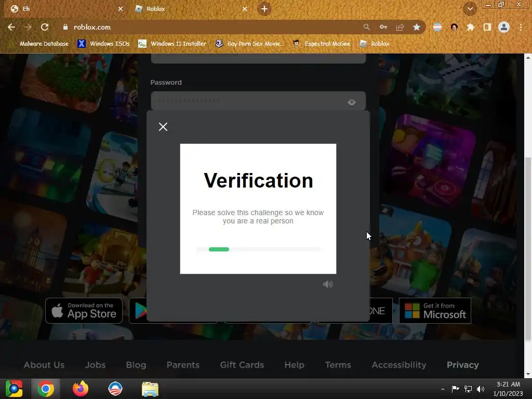Open the Gift Cards footer link
Screen dimensions: 532x399
[242, 365]
